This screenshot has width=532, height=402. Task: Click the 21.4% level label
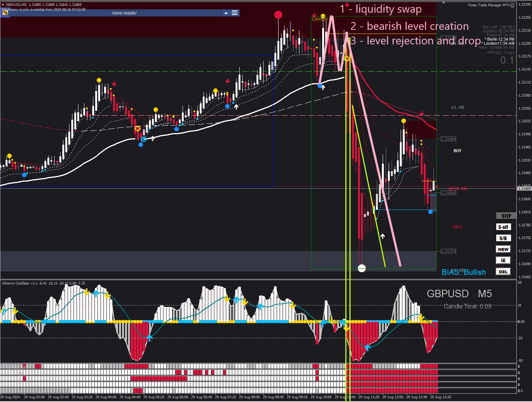tap(458, 107)
